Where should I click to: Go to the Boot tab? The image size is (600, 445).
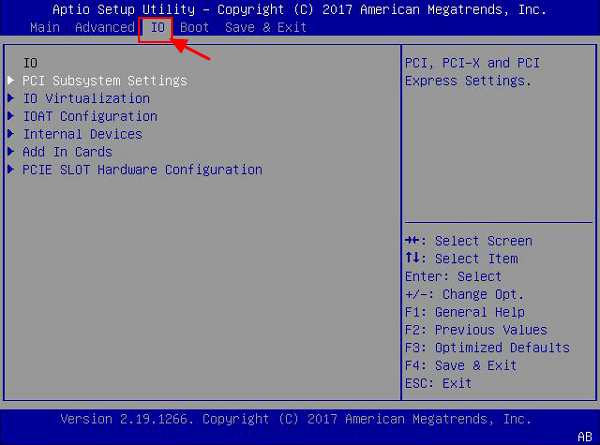[x=194, y=27]
